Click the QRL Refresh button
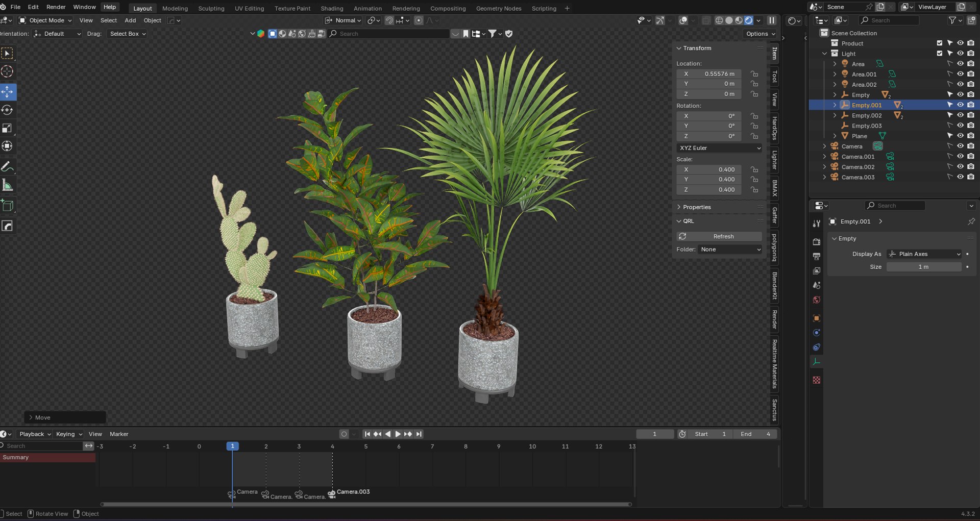This screenshot has height=521, width=980. [x=719, y=237]
